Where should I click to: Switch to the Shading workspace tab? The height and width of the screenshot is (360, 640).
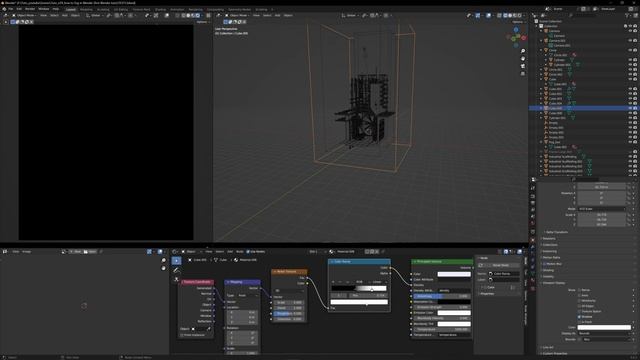(x=160, y=9)
